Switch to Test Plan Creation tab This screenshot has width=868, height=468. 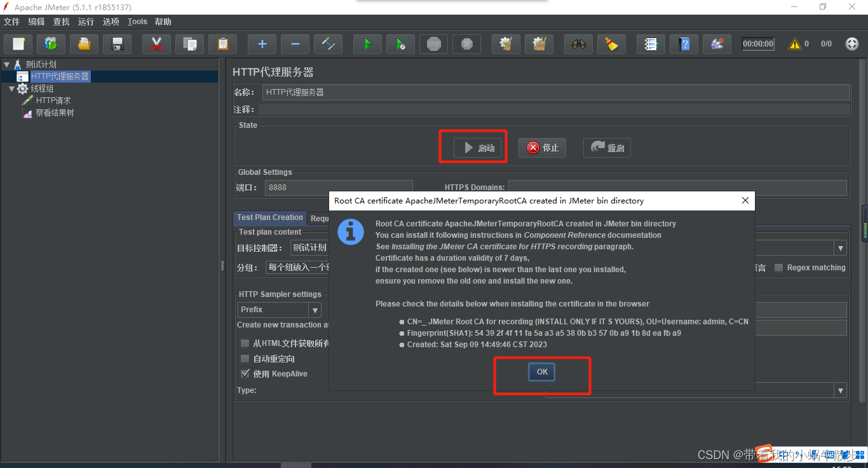270,217
